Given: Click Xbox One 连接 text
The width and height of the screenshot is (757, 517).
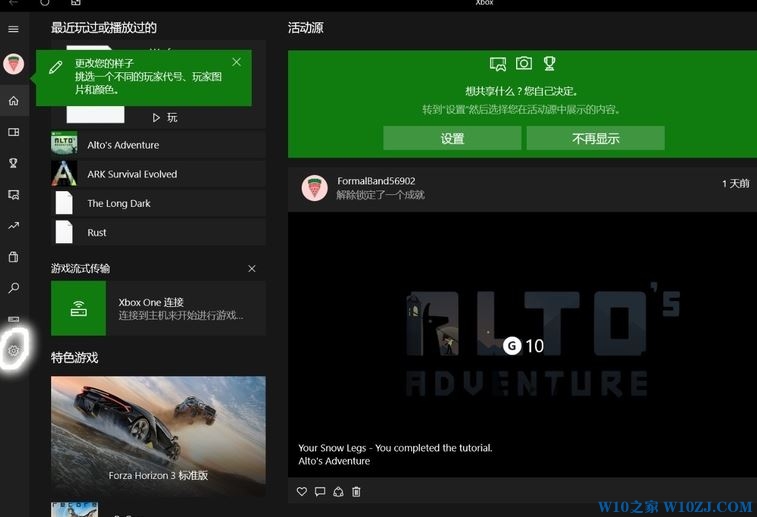Looking at the screenshot, I should coord(151,302).
